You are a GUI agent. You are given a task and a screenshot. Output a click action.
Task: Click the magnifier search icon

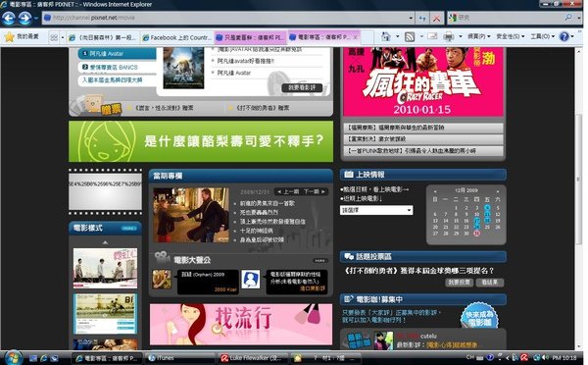(568, 18)
